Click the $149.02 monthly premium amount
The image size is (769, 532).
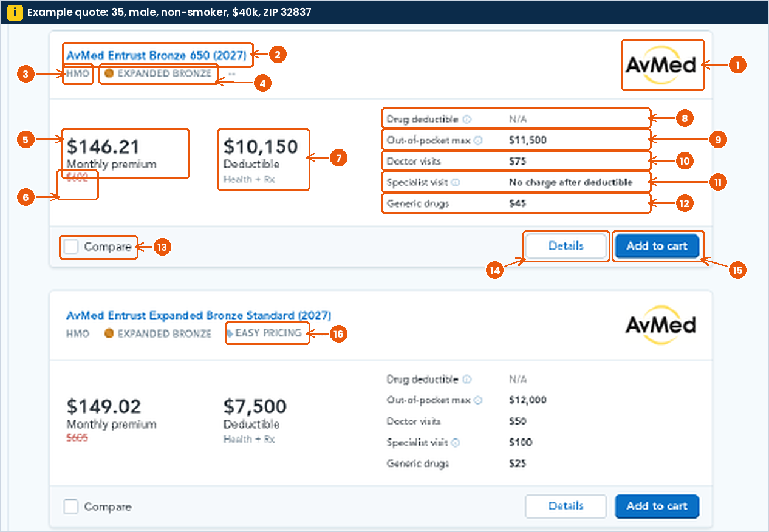[104, 406]
